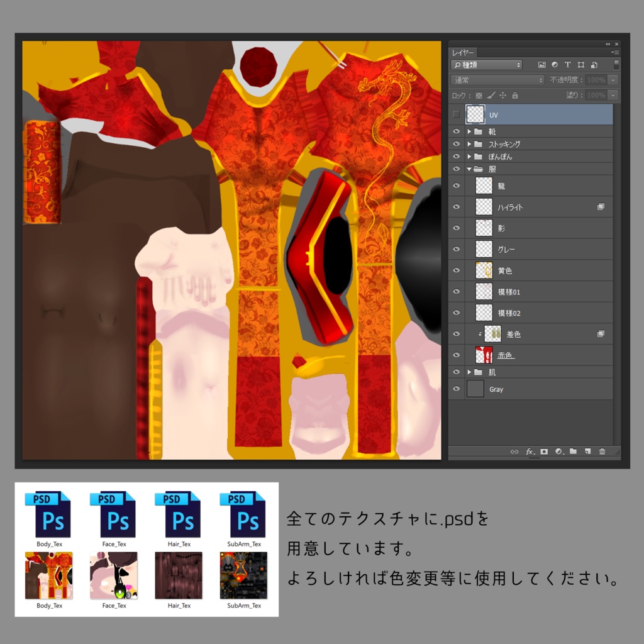Collapse the panel with the double-arrow button
Image resolution: width=644 pixels, height=644 pixels.
[x=606, y=43]
